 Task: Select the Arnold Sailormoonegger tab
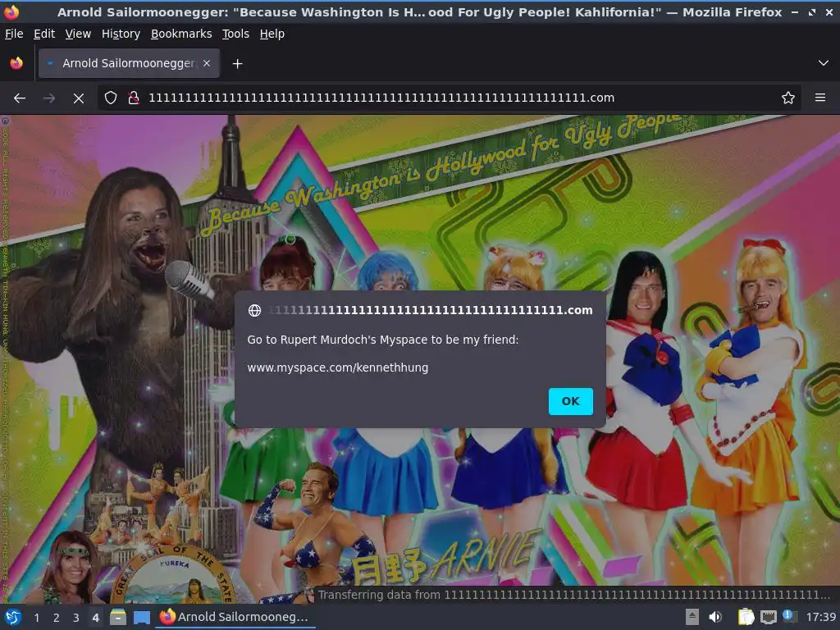[129, 63]
